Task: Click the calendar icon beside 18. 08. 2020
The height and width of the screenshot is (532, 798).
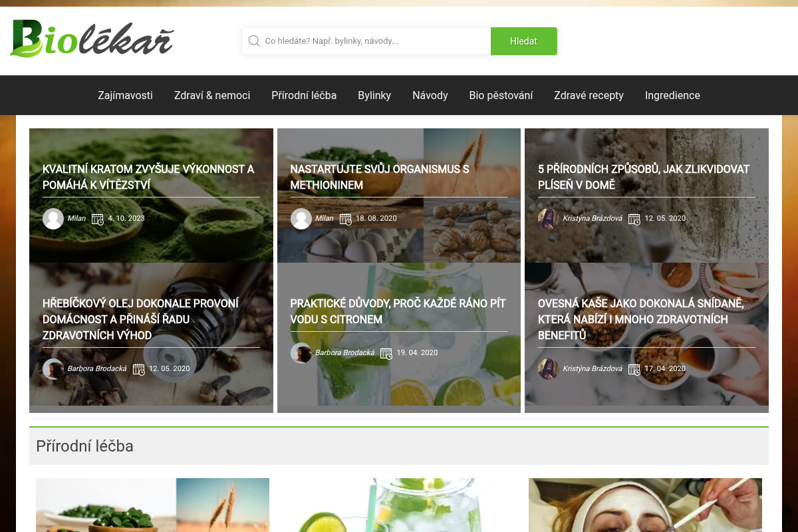Action: click(346, 219)
